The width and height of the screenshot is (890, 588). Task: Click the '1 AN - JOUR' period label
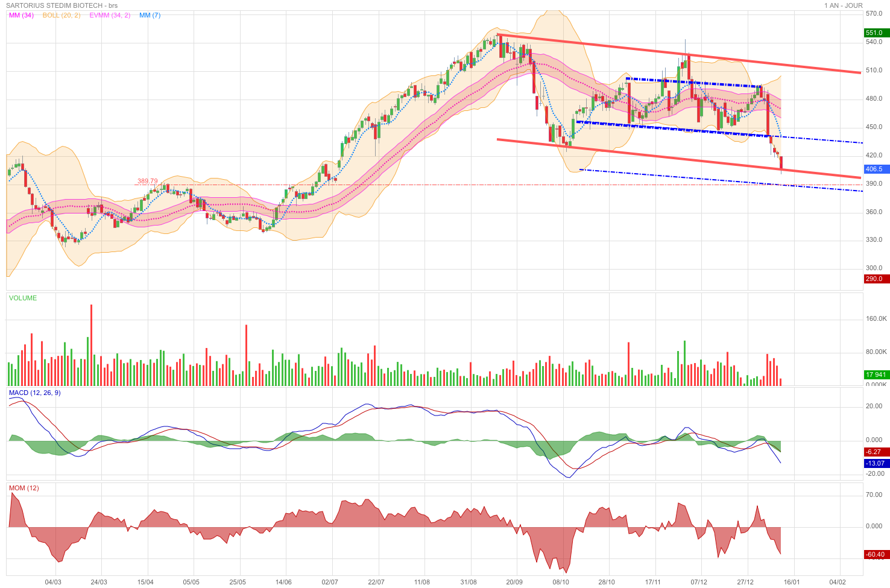click(x=843, y=5)
